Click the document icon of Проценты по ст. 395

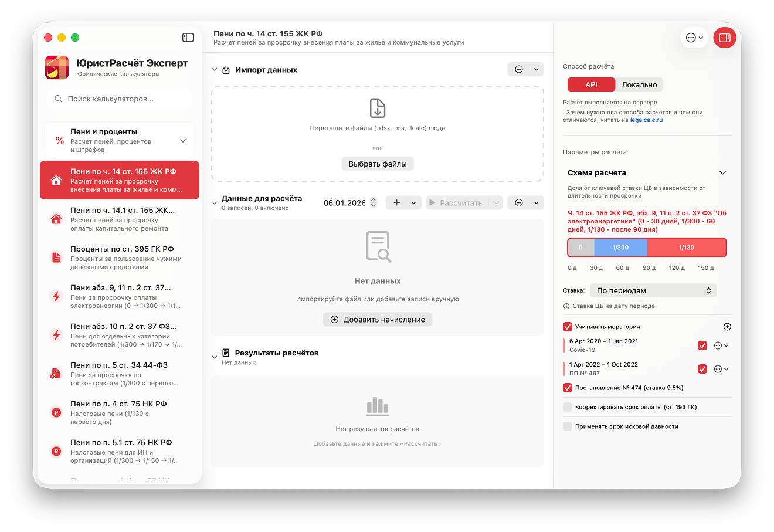[x=56, y=257]
